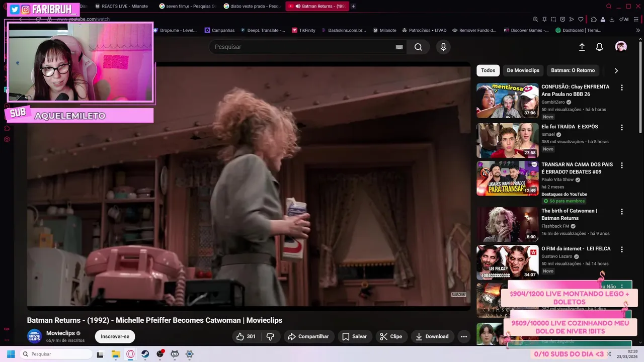644x362 pixels.
Task: Click the Clipe button
Action: (391, 336)
